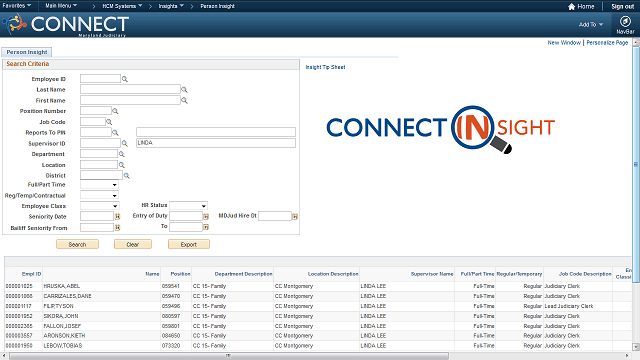Open the Entry of Duty calendar picker

pos(206,216)
